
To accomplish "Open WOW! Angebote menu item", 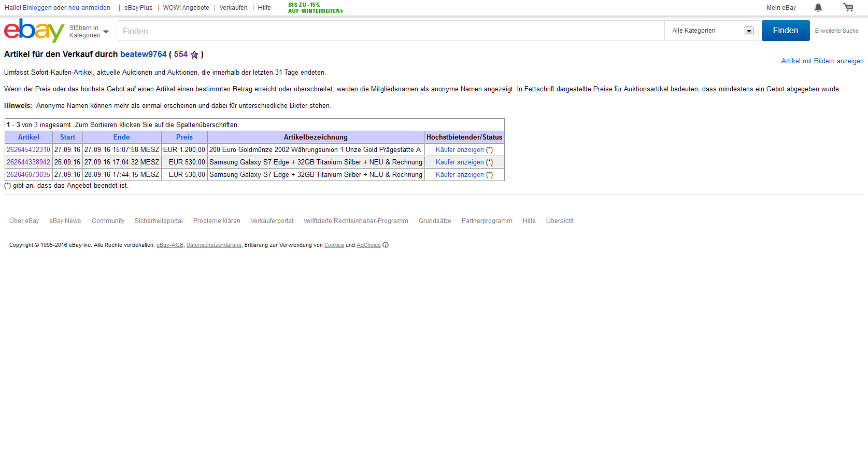I will pyautogui.click(x=186, y=8).
